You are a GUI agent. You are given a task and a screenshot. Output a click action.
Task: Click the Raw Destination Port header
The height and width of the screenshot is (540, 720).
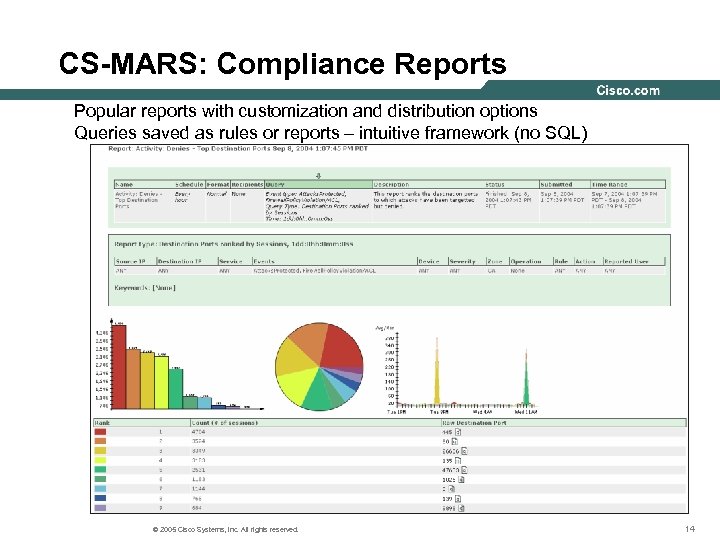pyautogui.click(x=564, y=422)
